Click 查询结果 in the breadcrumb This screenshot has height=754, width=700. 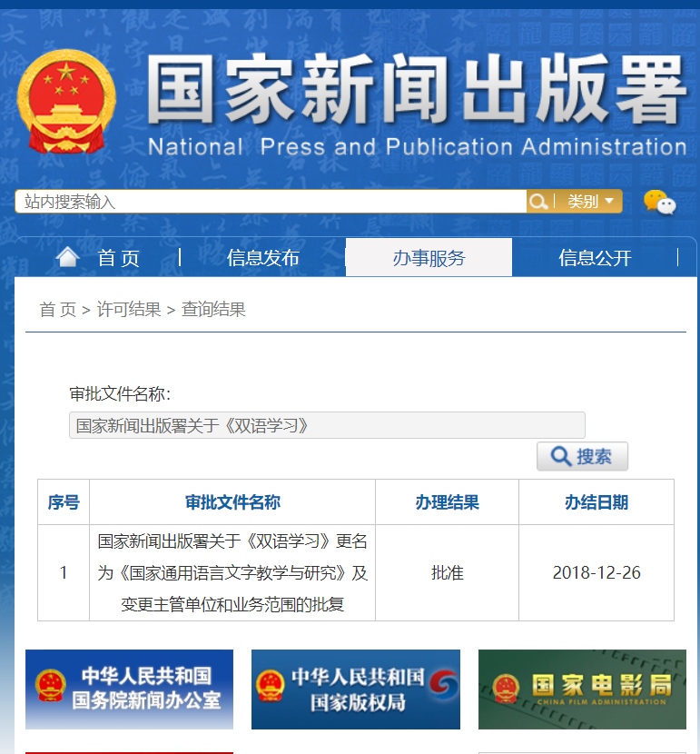pos(213,309)
